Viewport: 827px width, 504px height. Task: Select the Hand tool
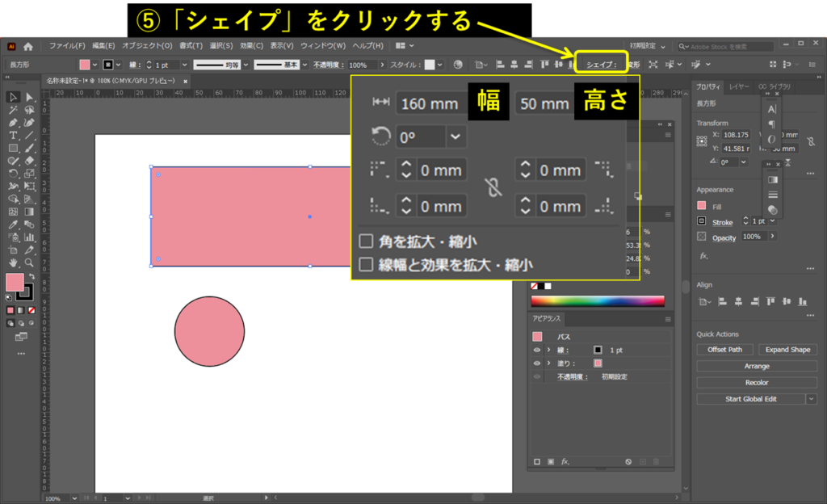[x=14, y=262]
